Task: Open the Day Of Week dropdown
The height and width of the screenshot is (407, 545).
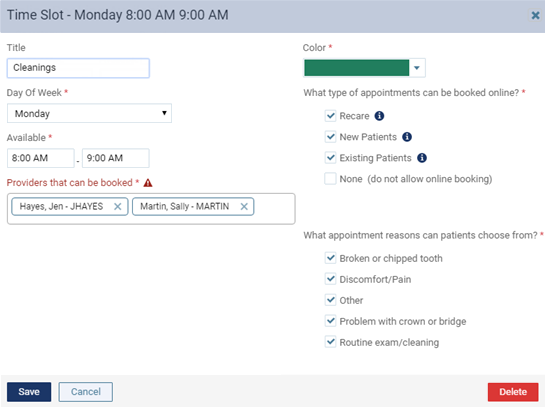Action: 89,113
